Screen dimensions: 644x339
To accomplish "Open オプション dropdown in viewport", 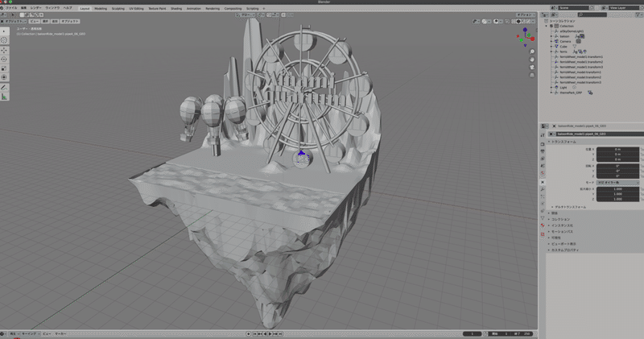I will [x=526, y=14].
